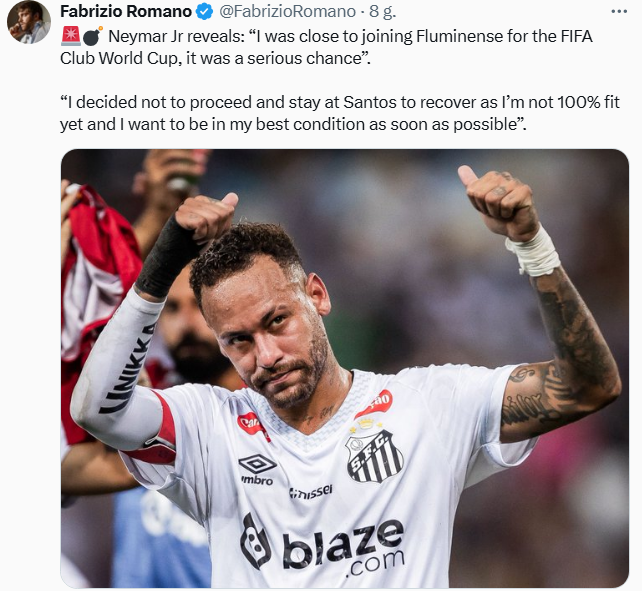Click the Fabrizio Romano display name
Screen dimensions: 642x591
click(126, 11)
